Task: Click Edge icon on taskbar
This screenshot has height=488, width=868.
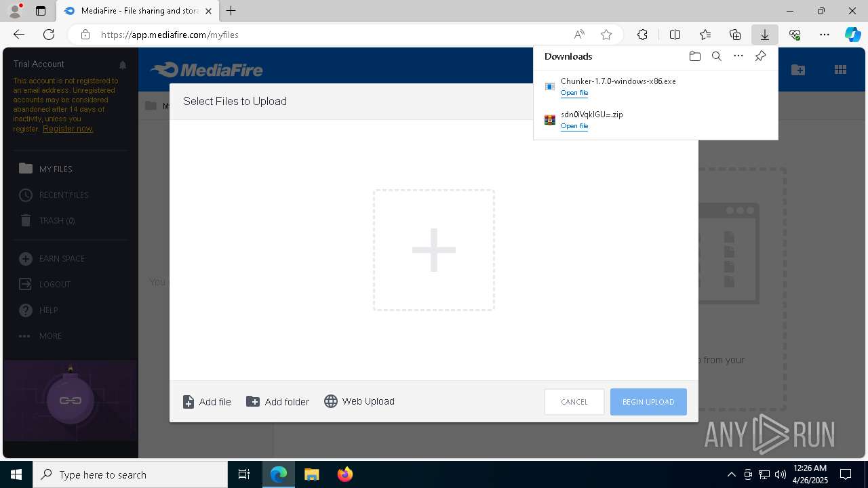Action: [279, 474]
